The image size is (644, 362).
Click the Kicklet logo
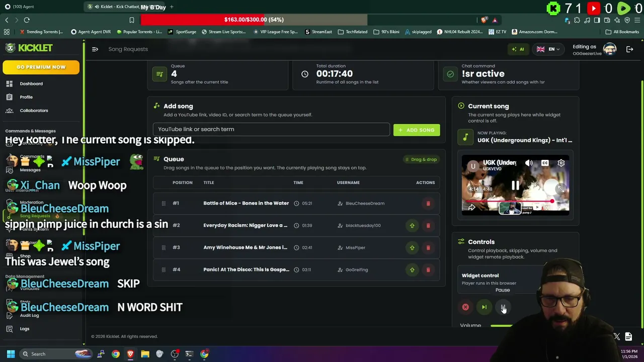point(29,48)
